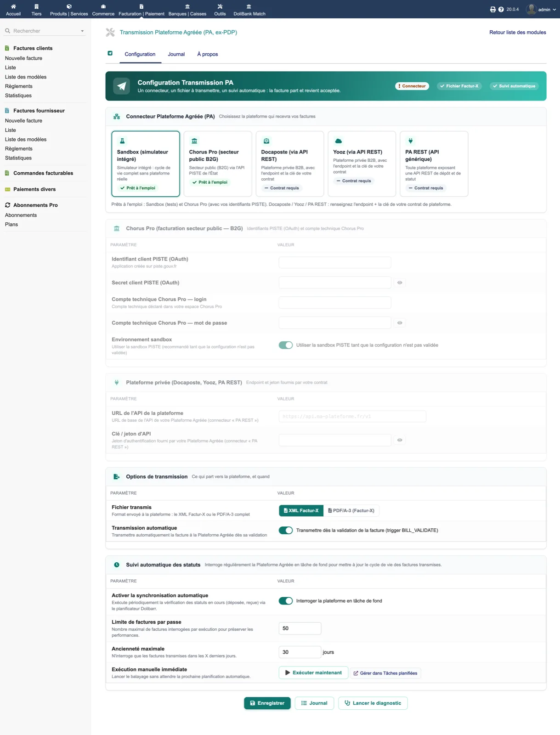Click the Docaposte card icon
The image size is (560, 735).
266,141
